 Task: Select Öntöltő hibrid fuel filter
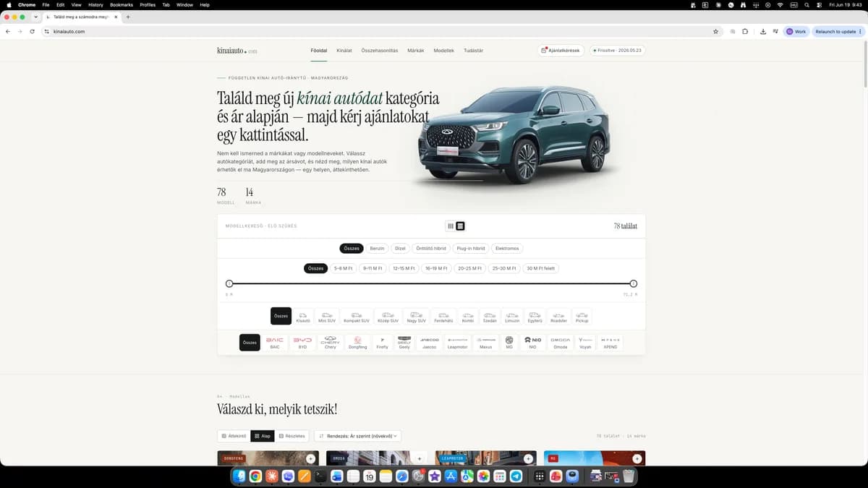pyautogui.click(x=431, y=248)
